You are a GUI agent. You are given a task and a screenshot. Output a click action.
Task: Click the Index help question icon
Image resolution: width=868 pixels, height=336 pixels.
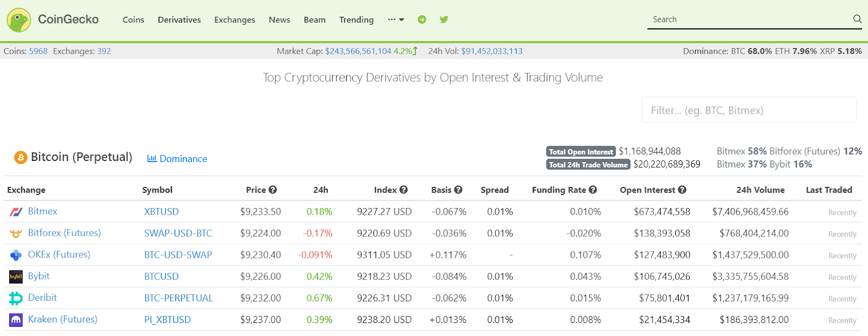[404, 190]
